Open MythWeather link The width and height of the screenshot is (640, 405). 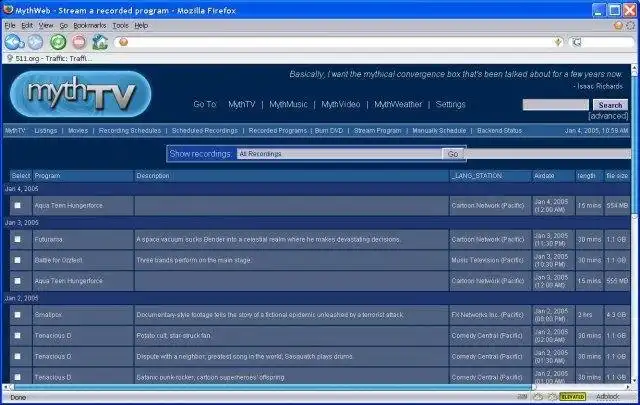(x=398, y=105)
